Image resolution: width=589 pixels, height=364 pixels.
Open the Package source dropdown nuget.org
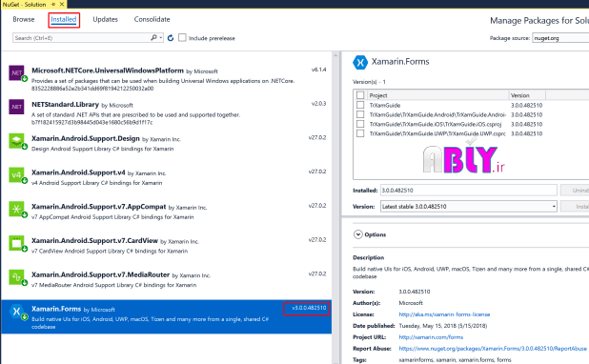pyautogui.click(x=560, y=38)
